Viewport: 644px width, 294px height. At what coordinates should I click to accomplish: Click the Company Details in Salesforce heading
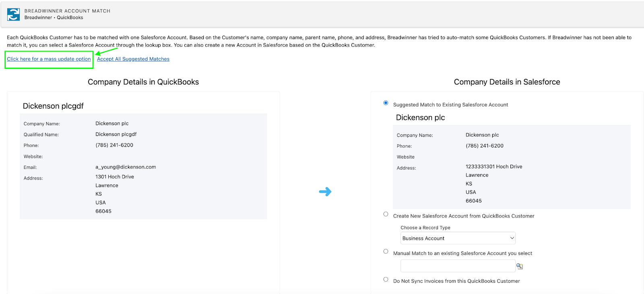[507, 82]
